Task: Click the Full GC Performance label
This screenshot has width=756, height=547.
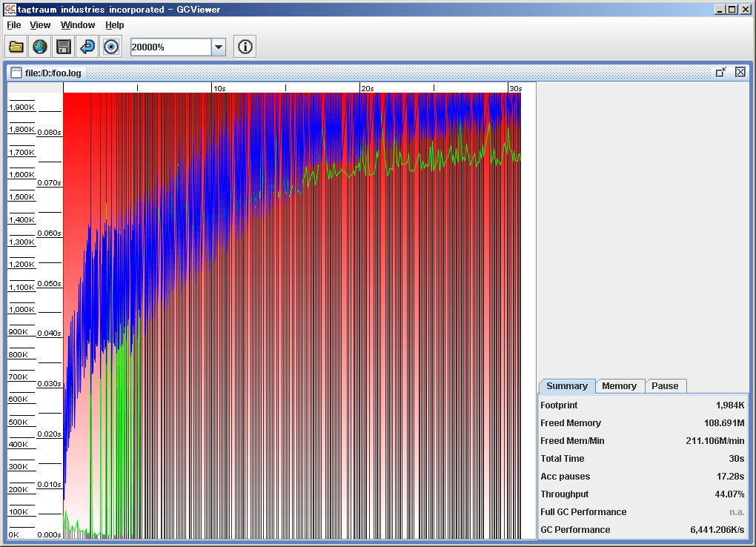Action: pos(583,512)
